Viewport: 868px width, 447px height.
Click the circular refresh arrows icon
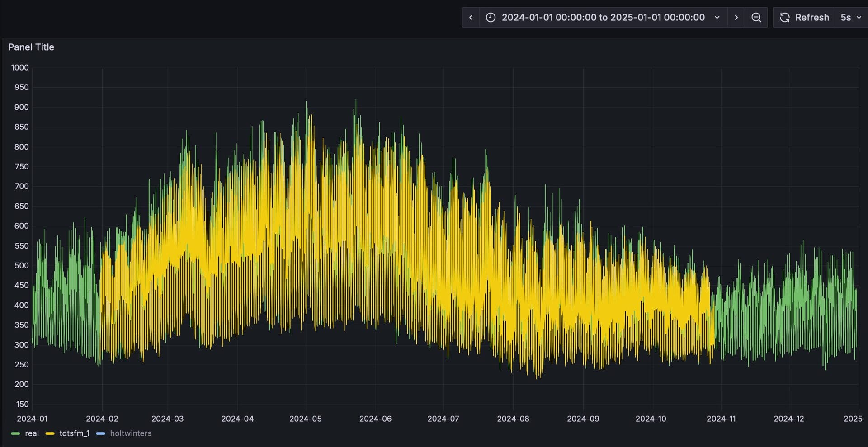(x=785, y=18)
